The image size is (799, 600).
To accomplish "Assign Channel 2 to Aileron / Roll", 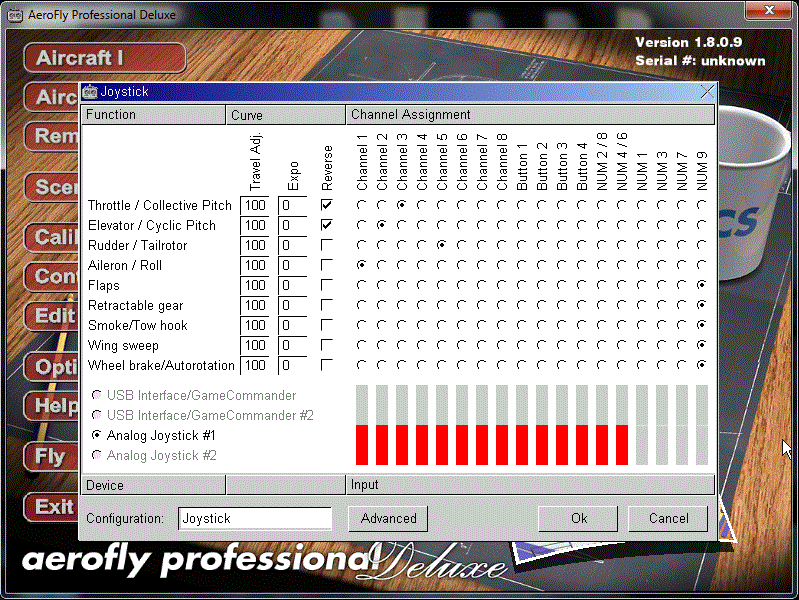I will [x=381, y=265].
